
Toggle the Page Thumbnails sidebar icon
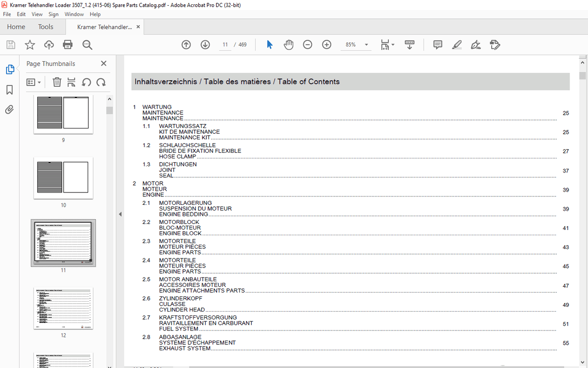[x=9, y=70]
